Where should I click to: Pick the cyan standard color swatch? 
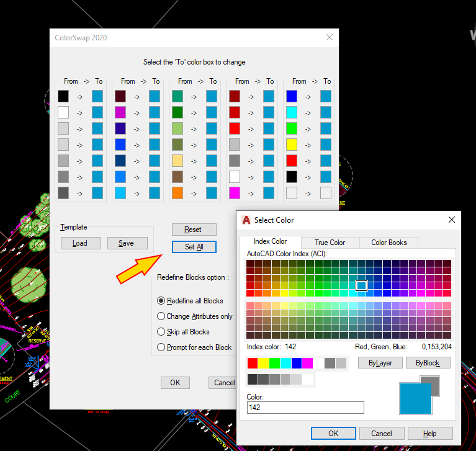(x=285, y=363)
